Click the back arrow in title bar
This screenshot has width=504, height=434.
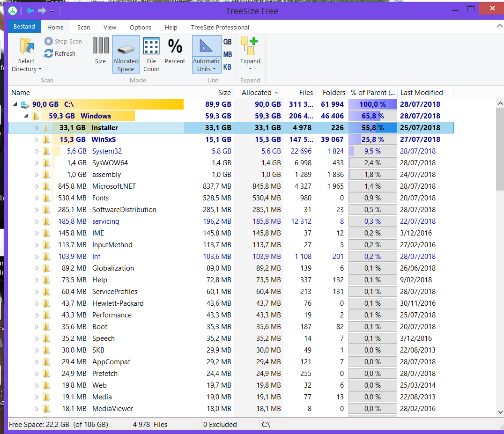(x=30, y=11)
